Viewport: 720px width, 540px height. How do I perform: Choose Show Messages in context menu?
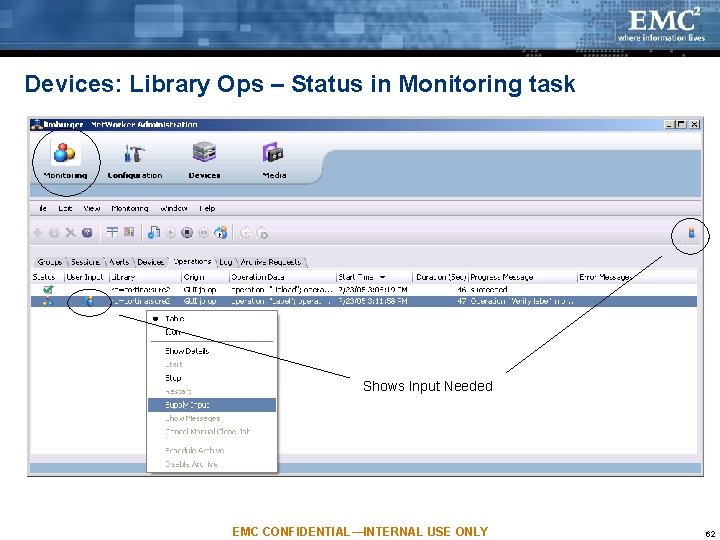[212, 418]
